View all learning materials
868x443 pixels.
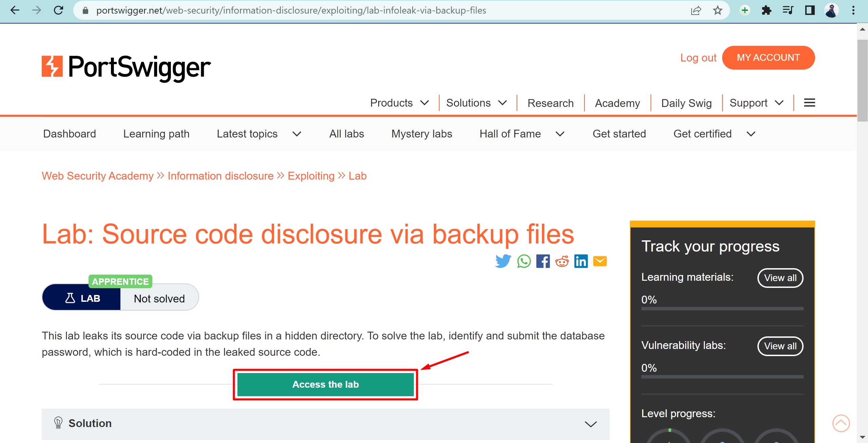(781, 277)
